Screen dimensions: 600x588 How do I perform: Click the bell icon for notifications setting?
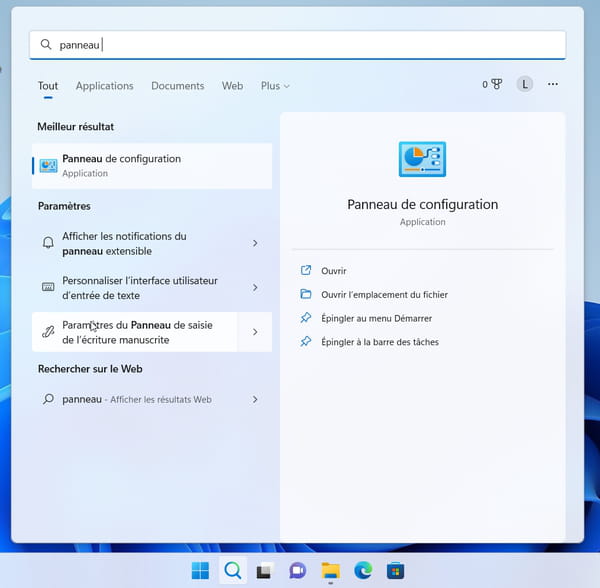pos(48,243)
